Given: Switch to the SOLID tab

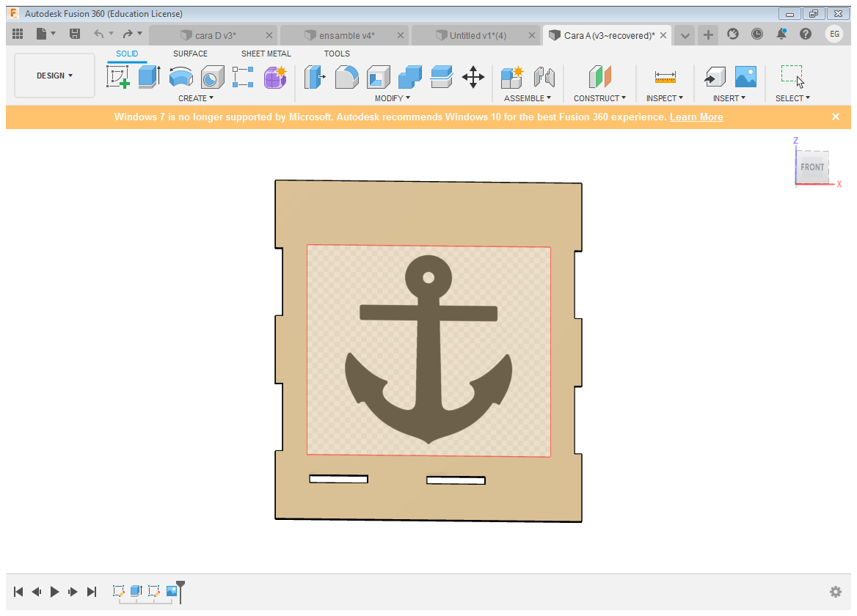Looking at the screenshot, I should pos(127,54).
